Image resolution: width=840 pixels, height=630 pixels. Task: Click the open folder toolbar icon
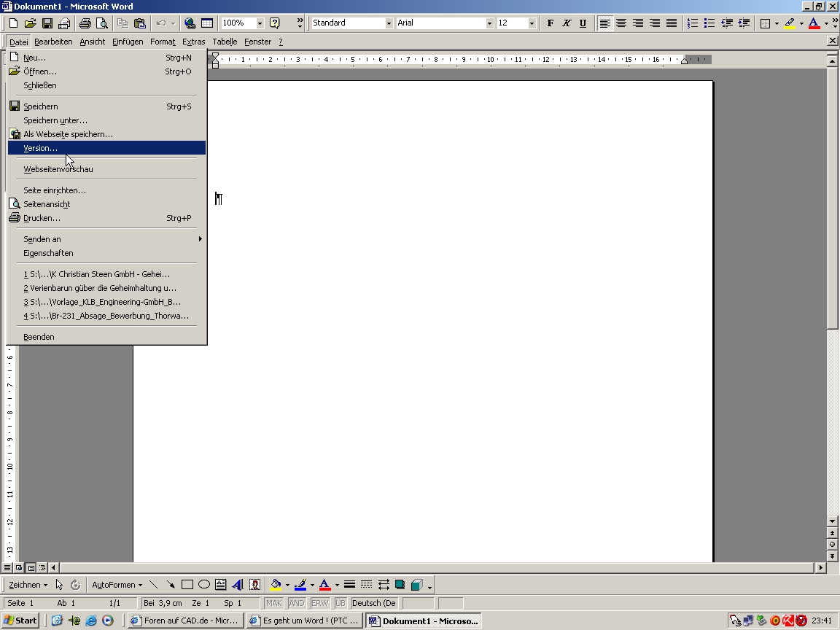[x=30, y=23]
